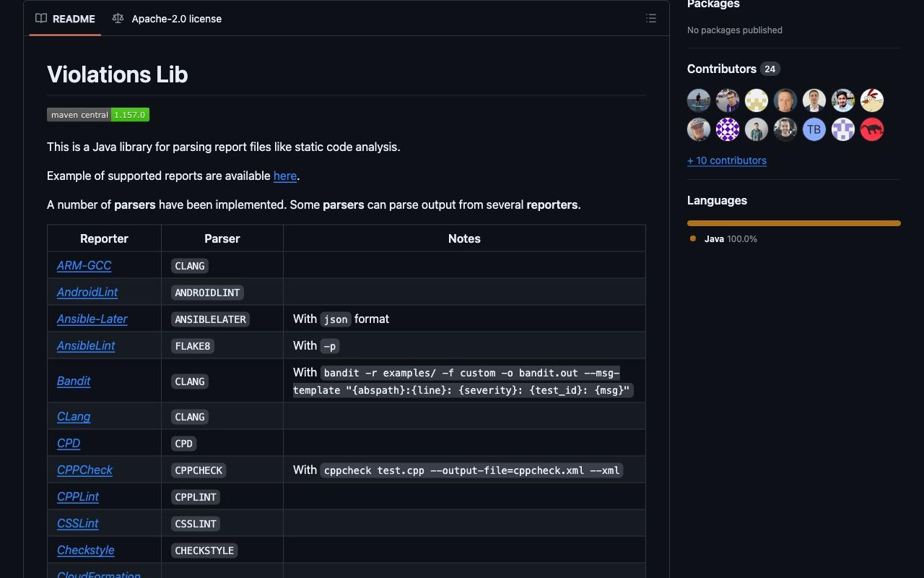Click the orange Java language dot
The width and height of the screenshot is (924, 578).
coord(693,238)
